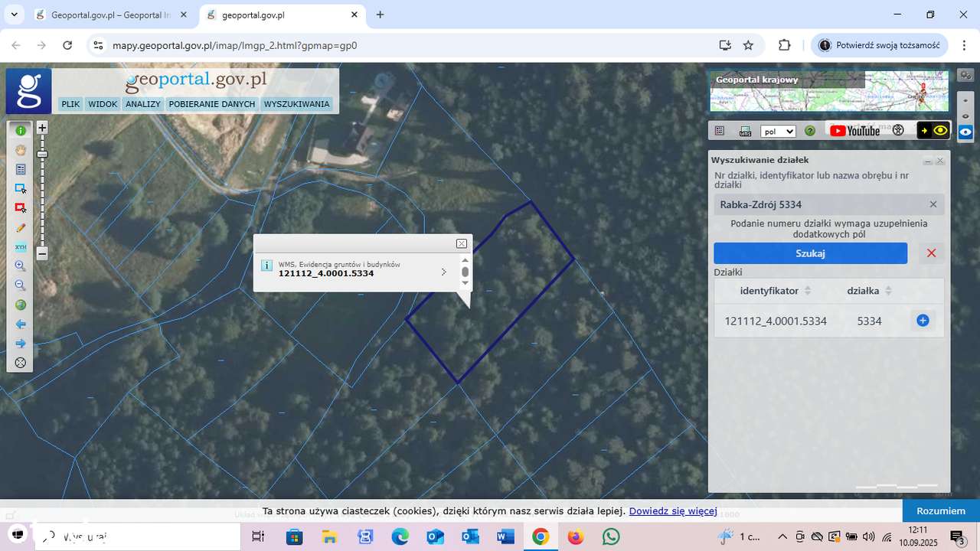Choose the red rectangle selection tool
The width and height of the screenshot is (980, 551).
click(21, 208)
